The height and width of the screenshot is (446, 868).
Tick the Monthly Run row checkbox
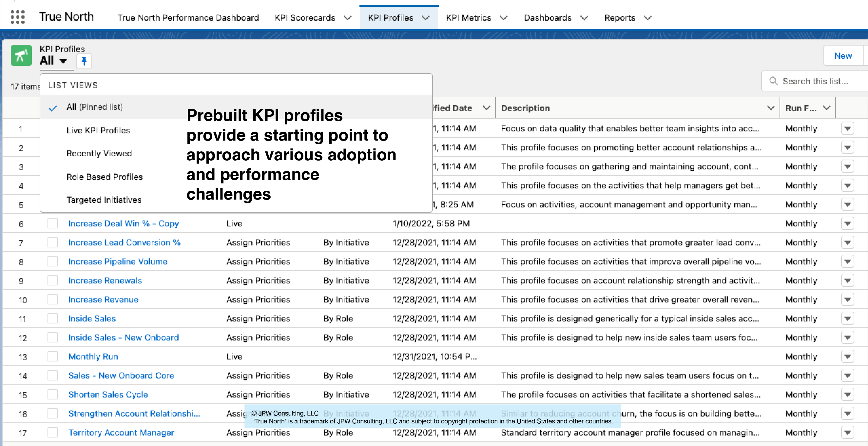[x=52, y=356]
